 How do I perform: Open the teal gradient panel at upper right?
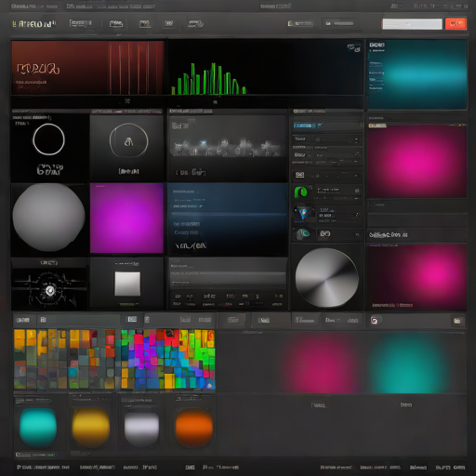click(417, 74)
